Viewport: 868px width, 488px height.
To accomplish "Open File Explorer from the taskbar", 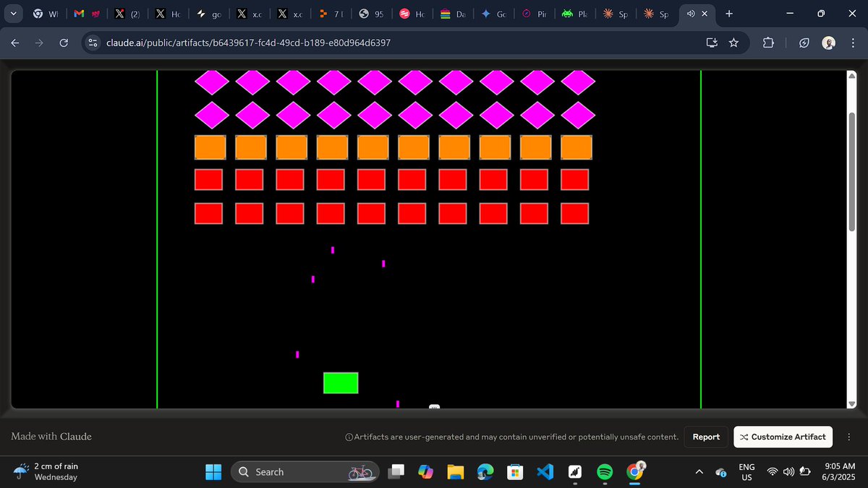I will point(455,472).
